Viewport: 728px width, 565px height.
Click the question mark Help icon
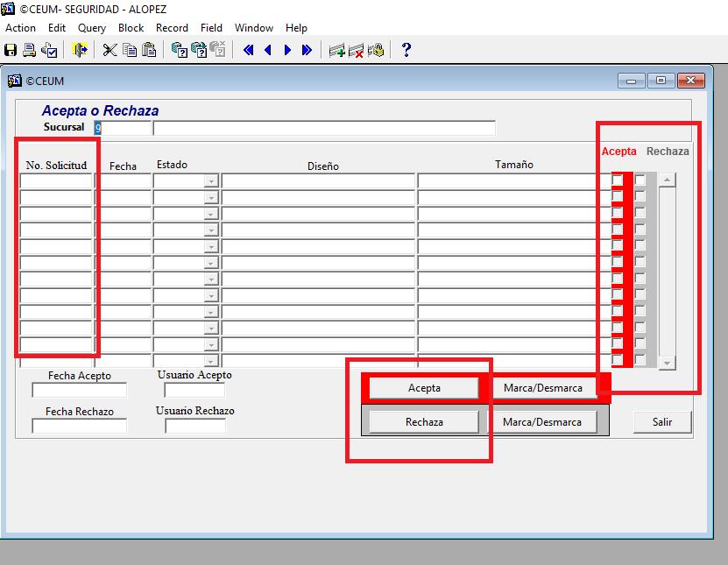[x=406, y=50]
